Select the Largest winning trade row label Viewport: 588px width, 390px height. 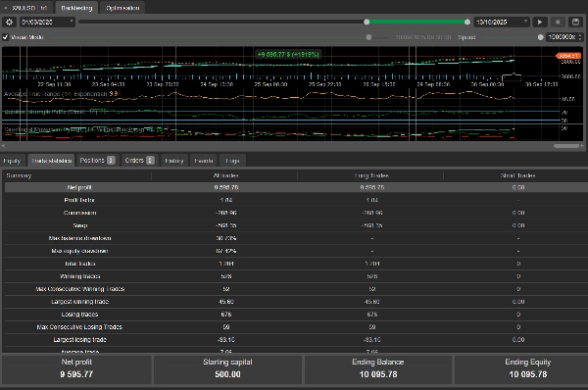[80, 302]
